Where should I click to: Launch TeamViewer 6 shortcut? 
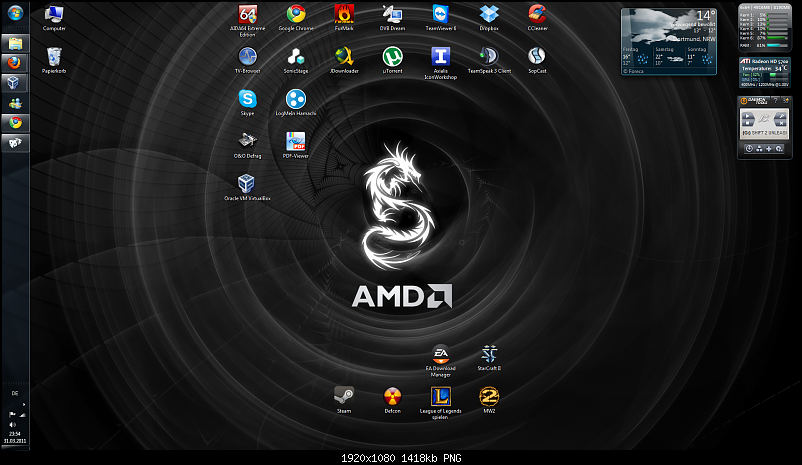pos(440,18)
